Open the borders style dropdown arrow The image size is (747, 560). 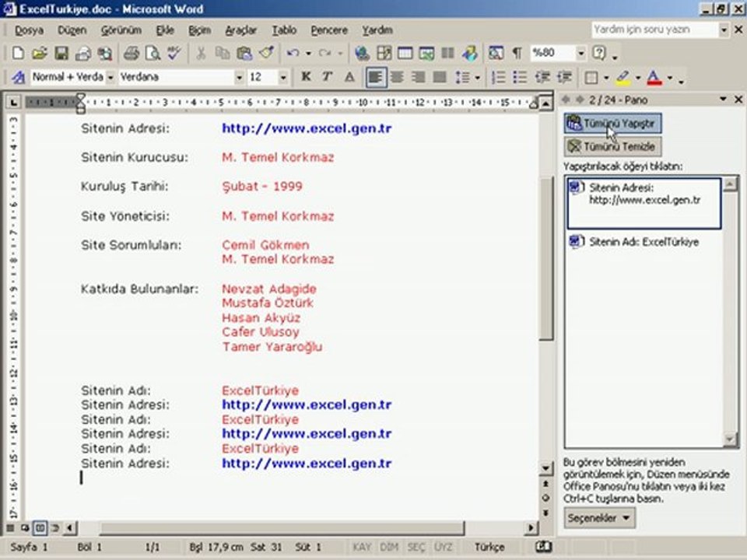[606, 78]
